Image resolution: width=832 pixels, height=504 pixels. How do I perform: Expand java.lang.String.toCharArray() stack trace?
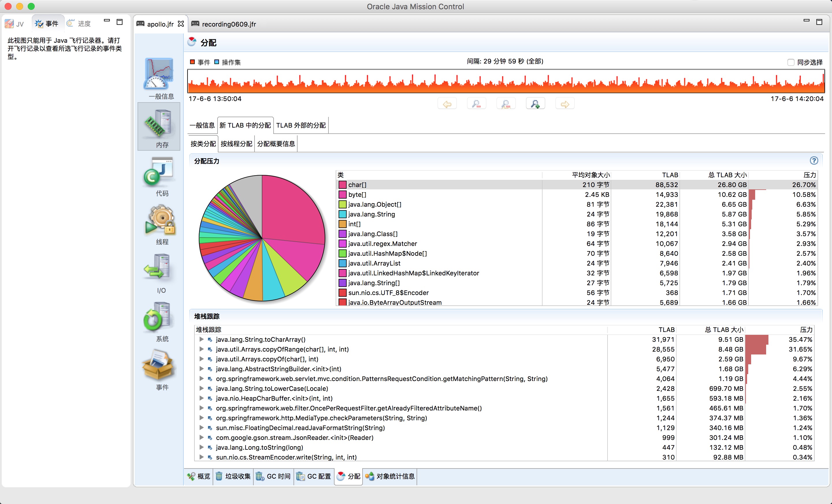[x=202, y=339]
